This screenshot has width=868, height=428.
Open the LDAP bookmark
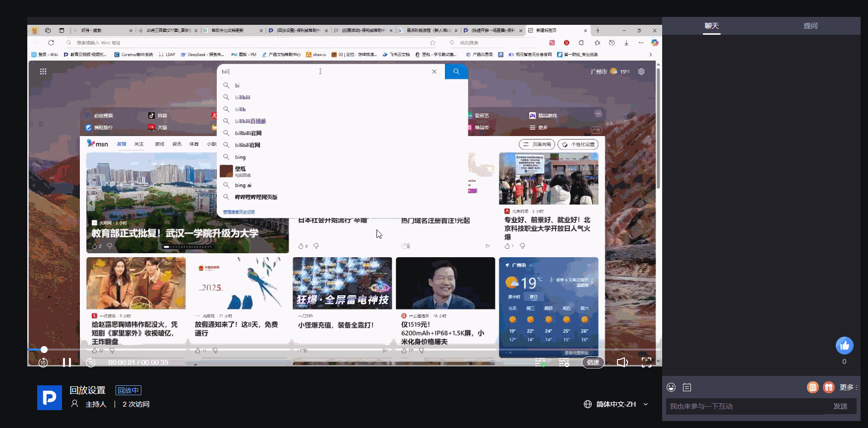click(x=167, y=55)
